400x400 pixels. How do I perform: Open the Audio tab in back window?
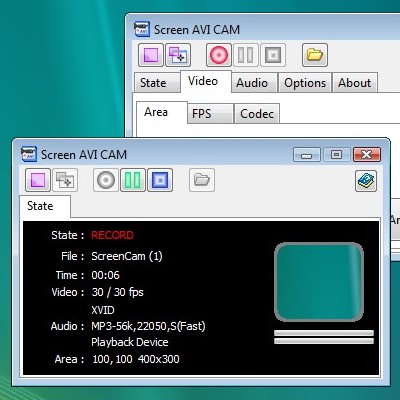(254, 83)
